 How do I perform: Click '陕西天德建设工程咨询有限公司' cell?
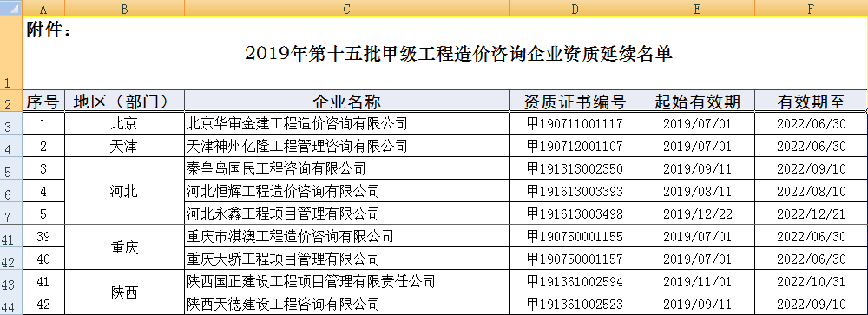click(346, 304)
